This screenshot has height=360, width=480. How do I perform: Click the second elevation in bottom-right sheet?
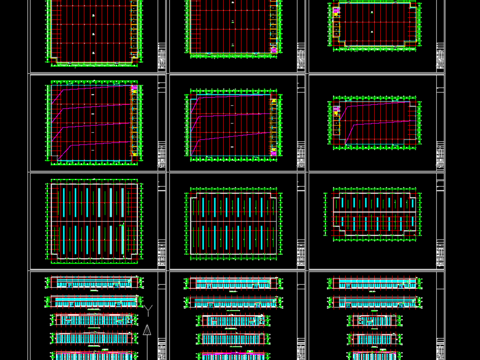pos(375,302)
